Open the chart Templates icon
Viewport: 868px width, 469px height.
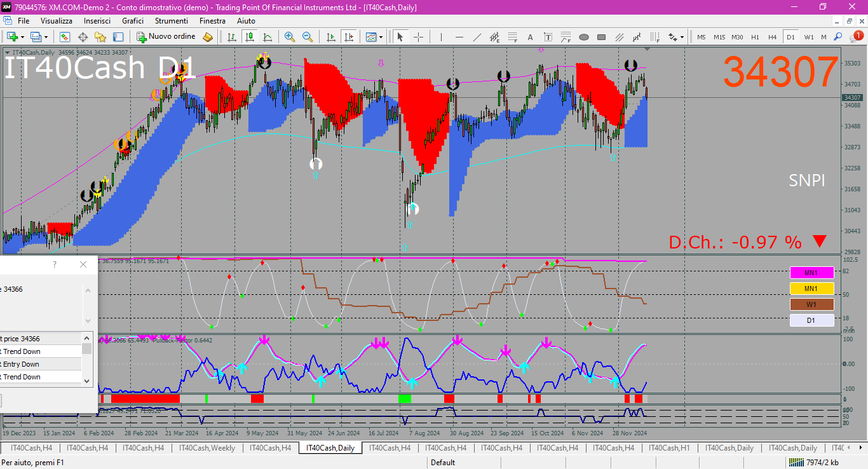[371, 37]
